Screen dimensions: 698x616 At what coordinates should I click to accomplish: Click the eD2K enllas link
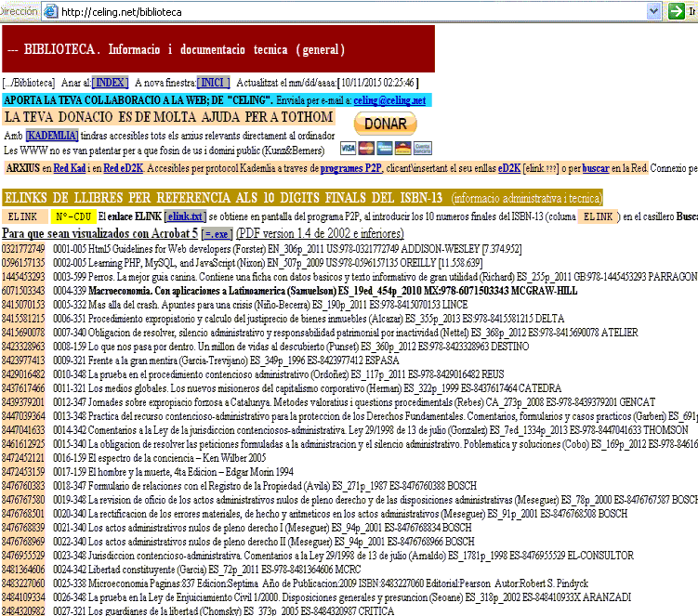508,168
